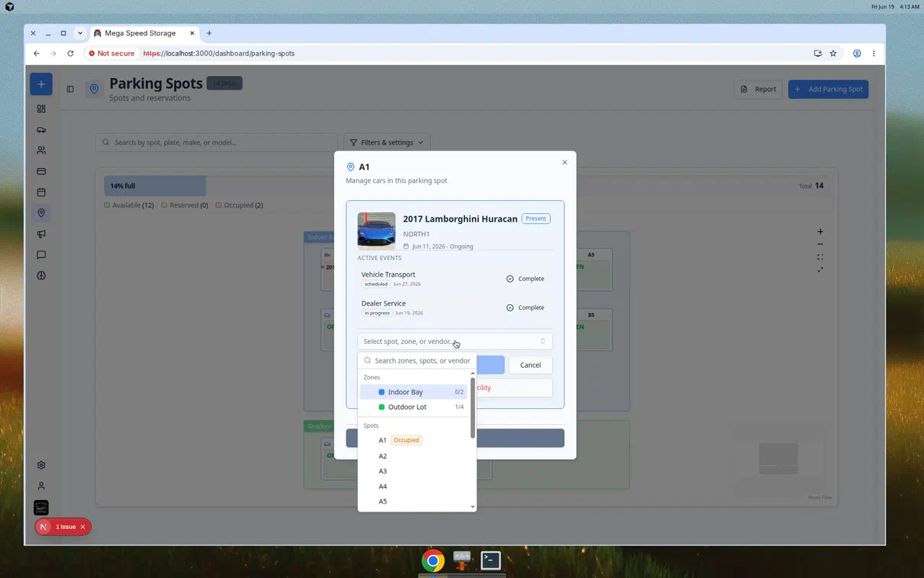Click the blue plus quick-add sidebar button
This screenshot has height=578, width=924.
(x=41, y=85)
